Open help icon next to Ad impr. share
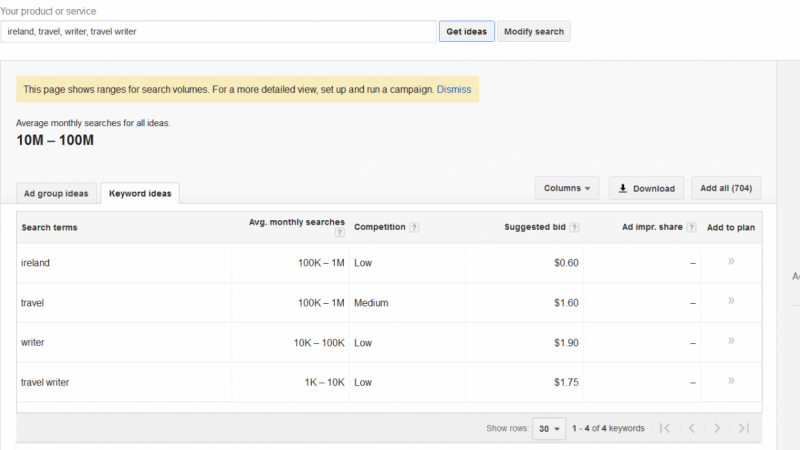Image resolution: width=800 pixels, height=450 pixels. click(x=691, y=228)
